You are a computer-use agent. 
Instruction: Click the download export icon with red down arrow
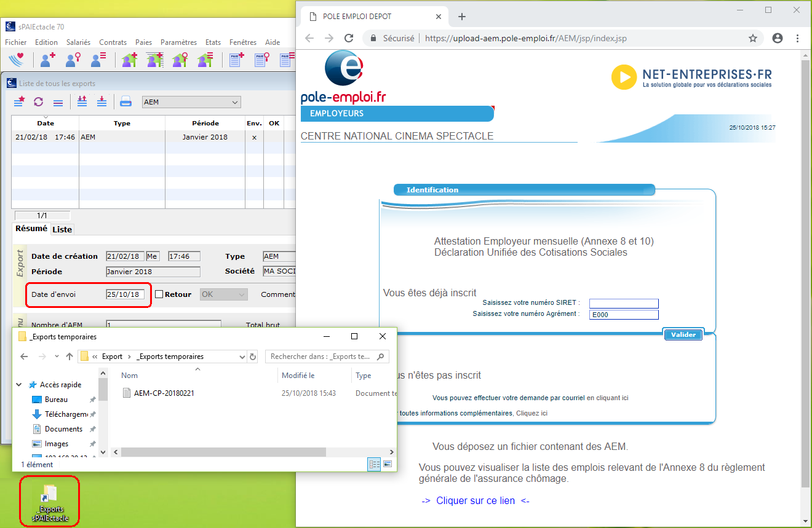click(x=101, y=102)
